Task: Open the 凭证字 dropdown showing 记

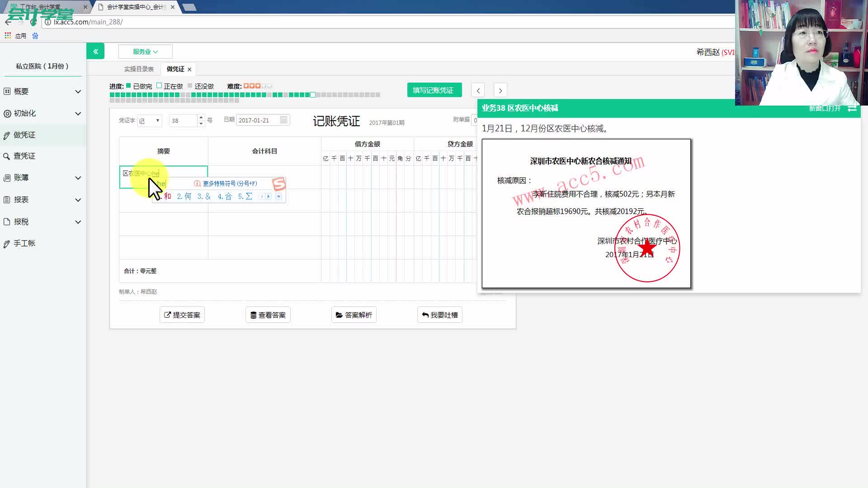Action: 149,120
